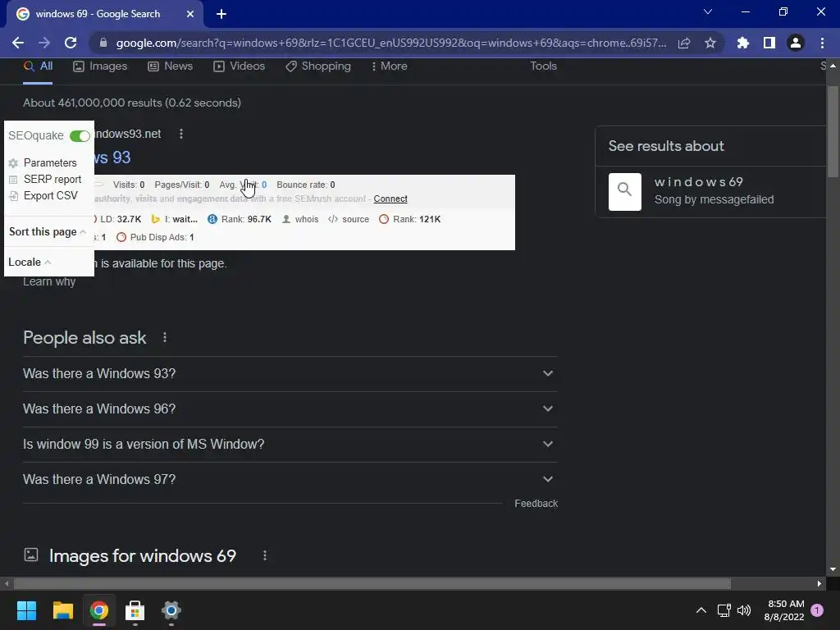Close the windows 69 Google Search tab

190,14
